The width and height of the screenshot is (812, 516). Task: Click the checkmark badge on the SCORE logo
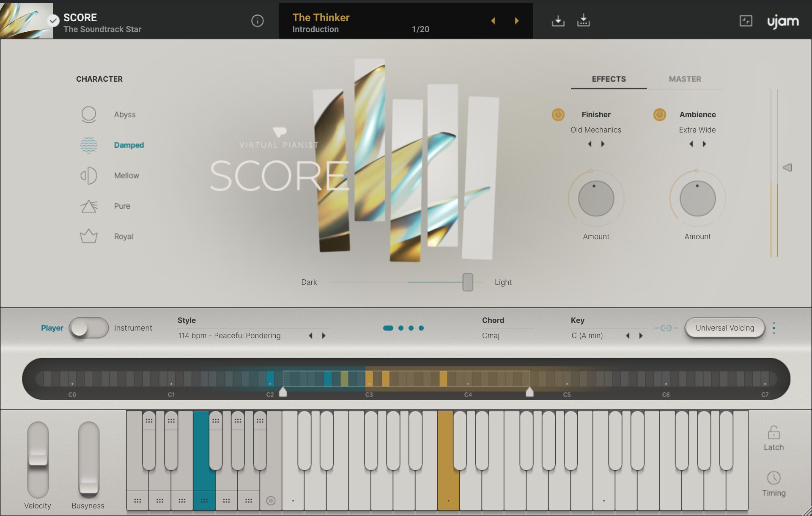[53, 20]
